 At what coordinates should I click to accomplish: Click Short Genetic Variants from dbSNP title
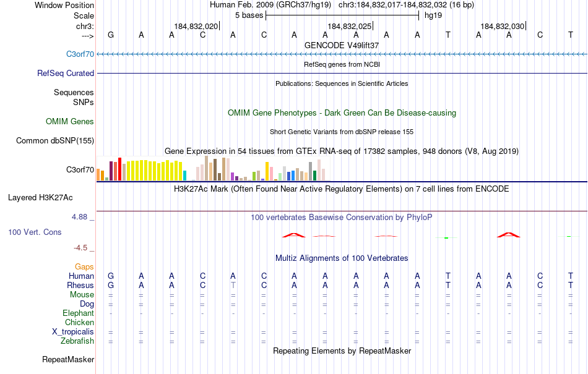[x=342, y=132]
